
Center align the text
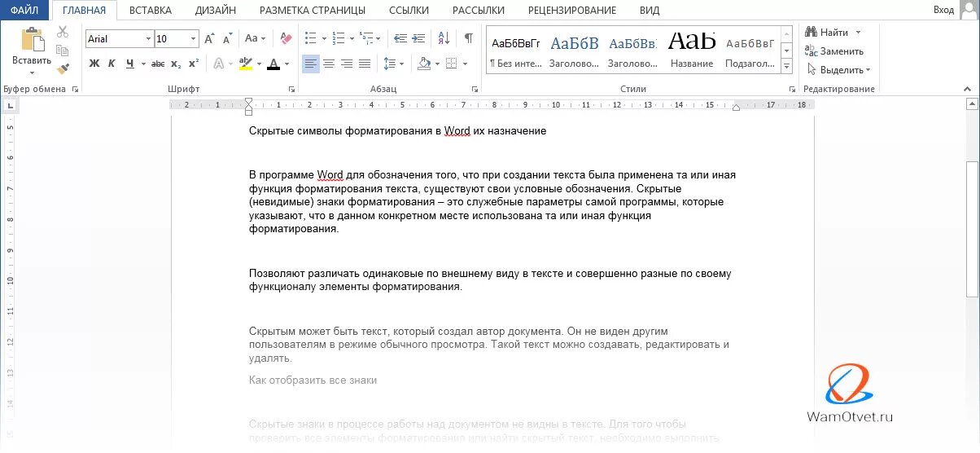tap(329, 64)
